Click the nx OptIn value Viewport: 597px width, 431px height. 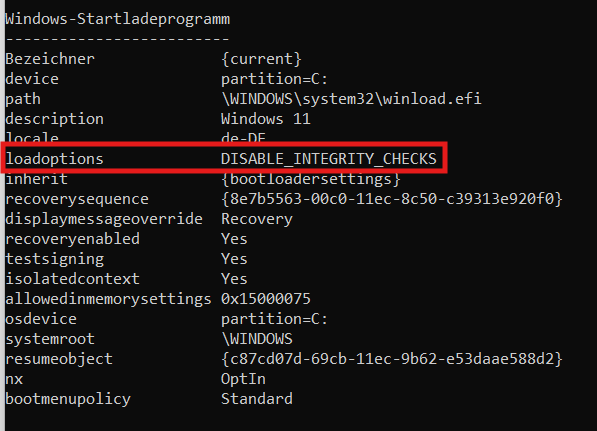[x=243, y=379]
